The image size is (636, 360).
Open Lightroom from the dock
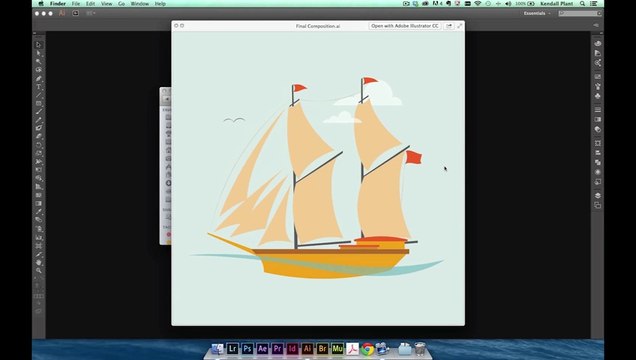(232, 349)
